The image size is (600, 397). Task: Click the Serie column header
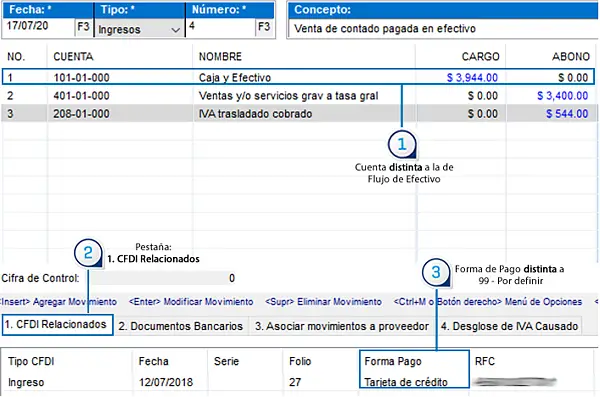(226, 361)
